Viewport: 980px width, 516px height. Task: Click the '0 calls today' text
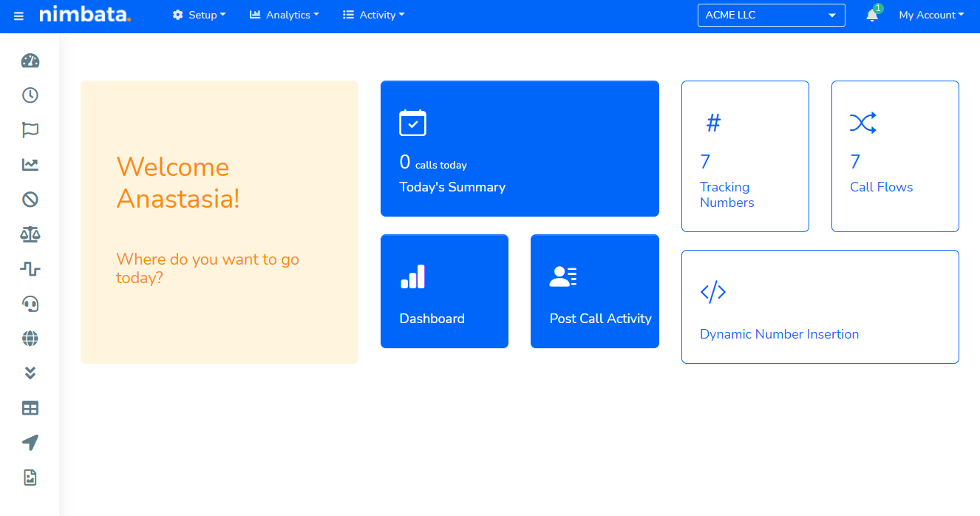pos(433,163)
